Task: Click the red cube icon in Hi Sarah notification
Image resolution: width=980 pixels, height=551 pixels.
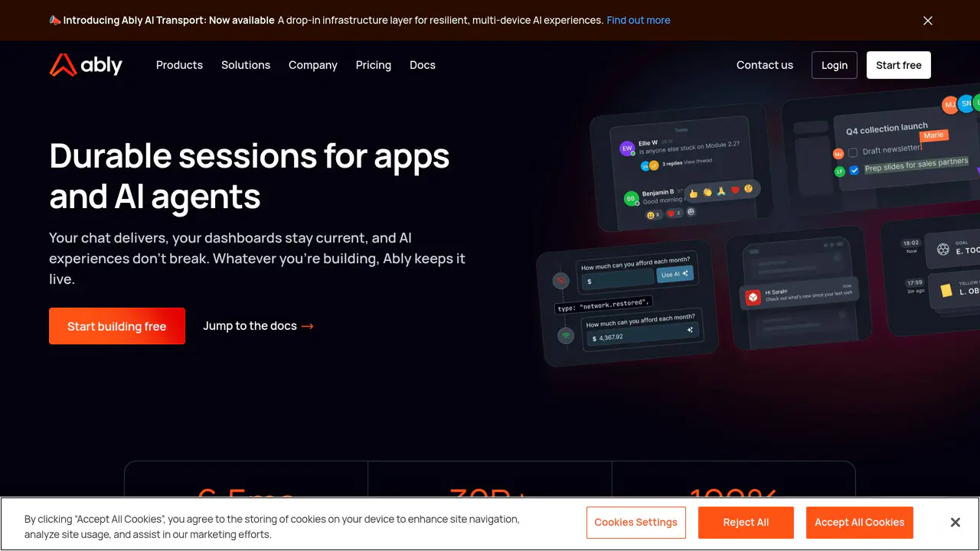Action: [x=753, y=298]
